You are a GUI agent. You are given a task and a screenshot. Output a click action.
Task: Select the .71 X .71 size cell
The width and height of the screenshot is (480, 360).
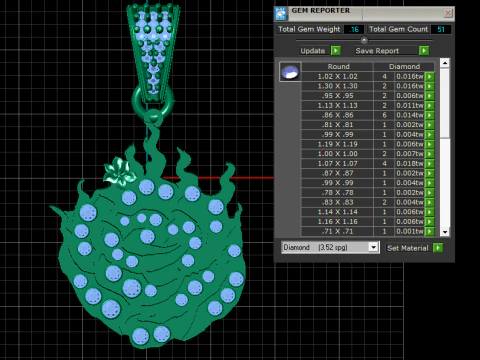click(337, 231)
